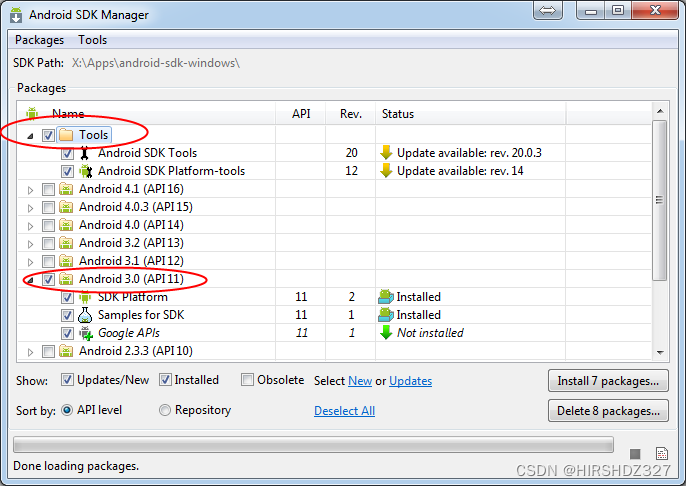
Task: Select the API level sort radio button
Action: 67,410
